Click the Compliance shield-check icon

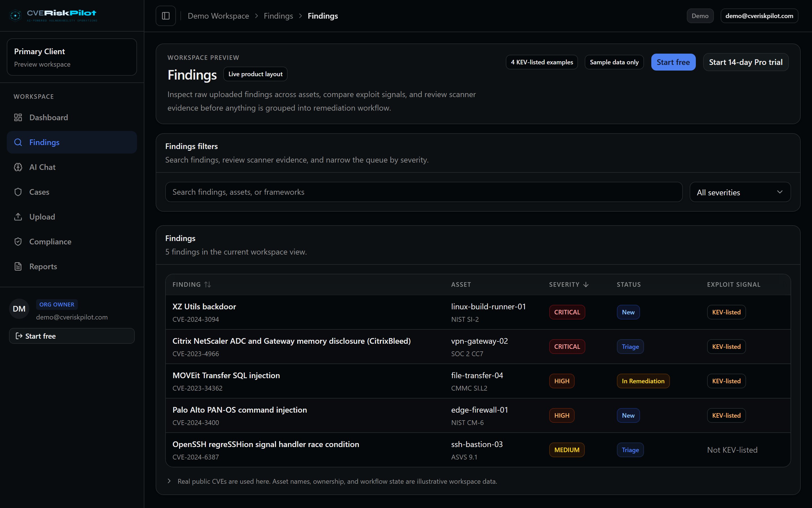(x=18, y=242)
